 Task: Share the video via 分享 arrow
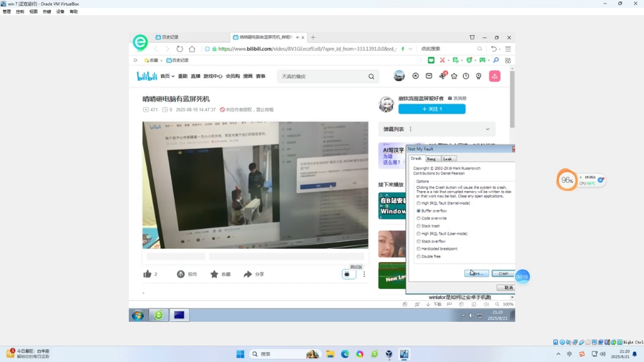[x=247, y=274]
